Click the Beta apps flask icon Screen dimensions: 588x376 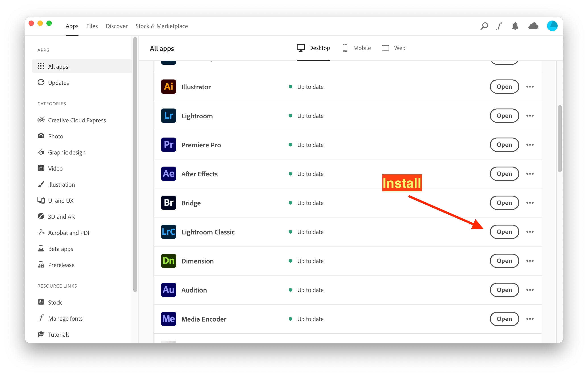(x=41, y=248)
